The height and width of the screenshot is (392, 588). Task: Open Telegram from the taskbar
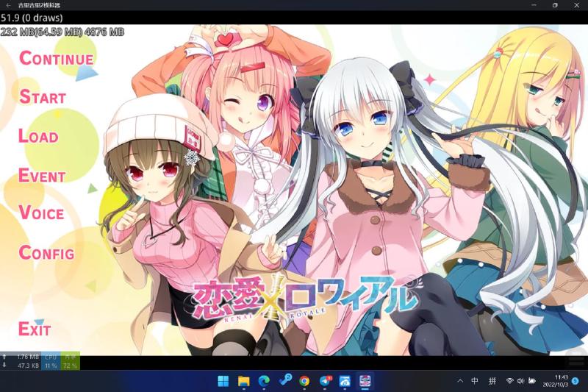pyautogui.click(x=325, y=381)
